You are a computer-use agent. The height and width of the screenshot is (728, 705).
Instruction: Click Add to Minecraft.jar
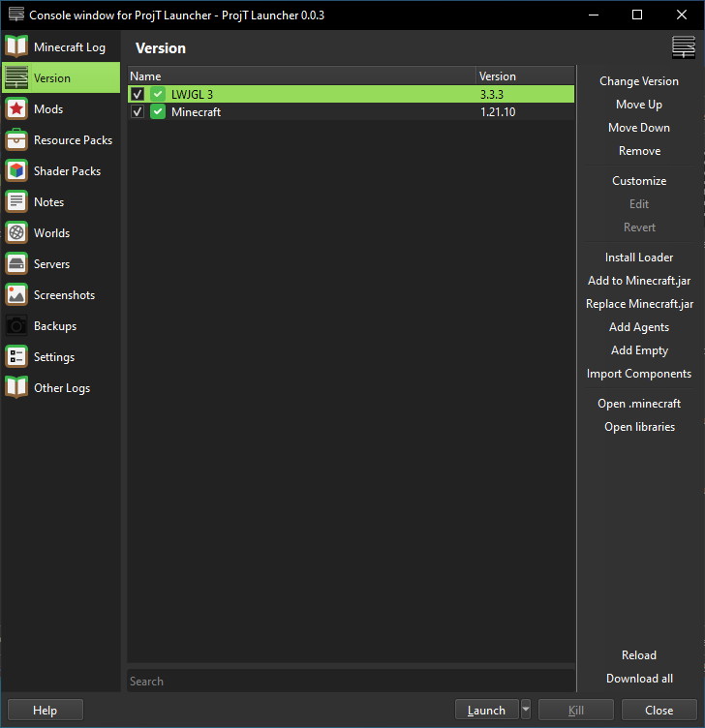(639, 281)
